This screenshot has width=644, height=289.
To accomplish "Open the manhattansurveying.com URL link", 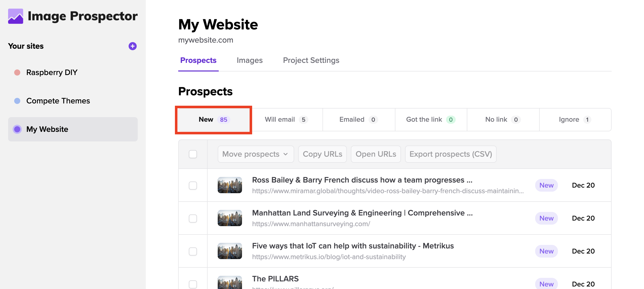I will 311,224.
